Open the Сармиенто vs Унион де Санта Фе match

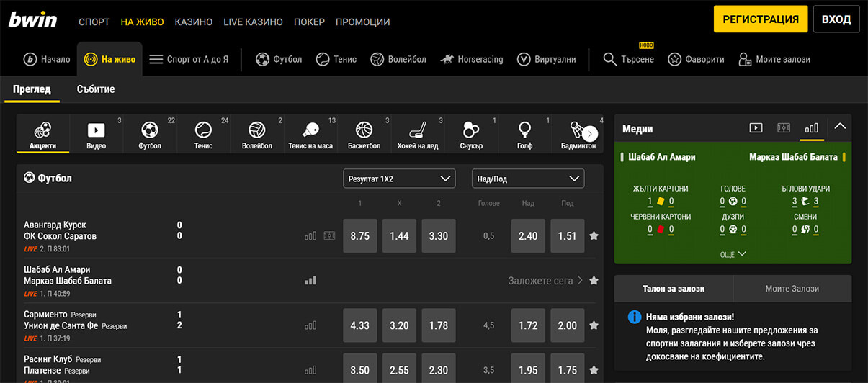pyautogui.click(x=76, y=320)
